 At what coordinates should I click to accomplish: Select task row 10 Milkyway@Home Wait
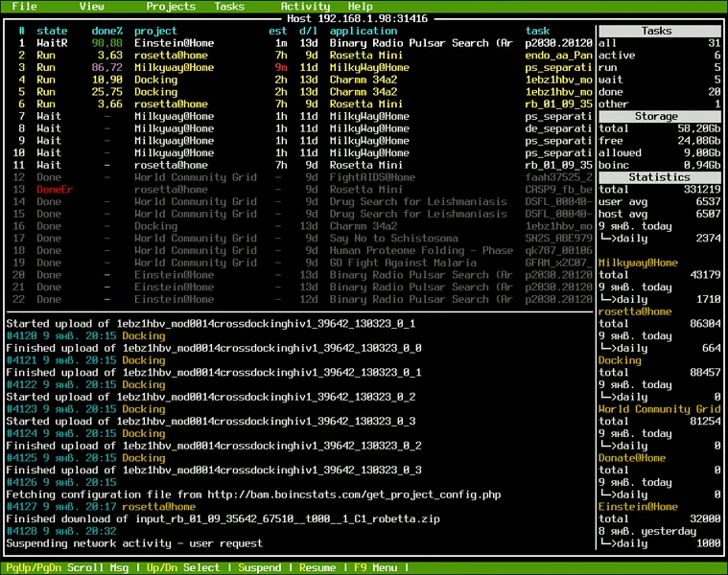pos(299,152)
